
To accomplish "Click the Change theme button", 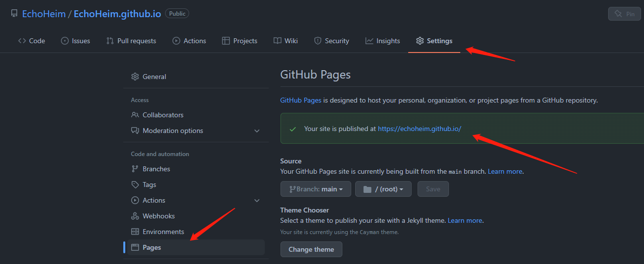I will (x=311, y=249).
